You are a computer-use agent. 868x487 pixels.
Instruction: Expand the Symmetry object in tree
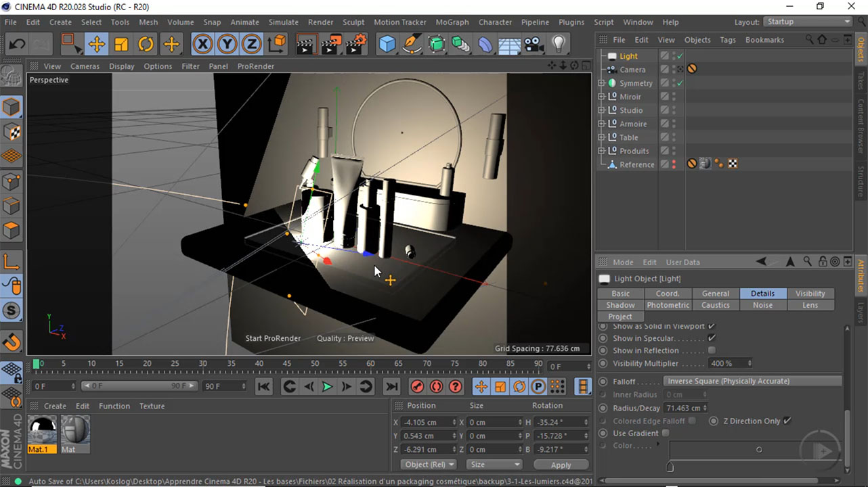point(601,83)
